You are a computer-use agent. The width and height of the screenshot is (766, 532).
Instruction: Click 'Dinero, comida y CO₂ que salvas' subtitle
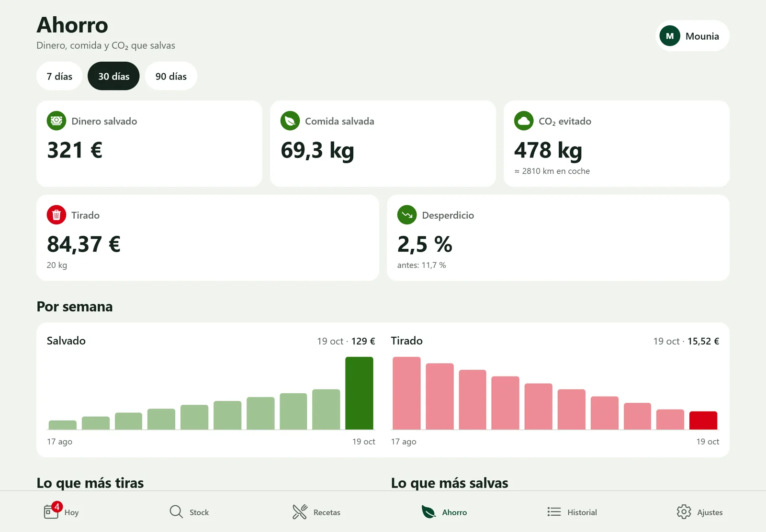pyautogui.click(x=106, y=45)
